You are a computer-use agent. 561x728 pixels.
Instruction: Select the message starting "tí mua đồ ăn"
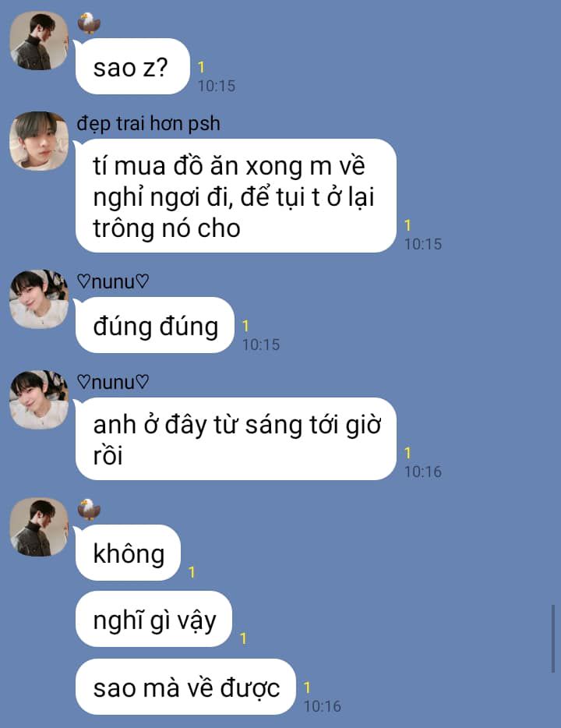(236, 196)
